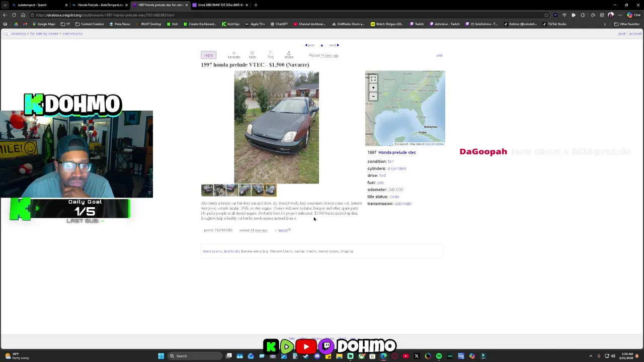Click the 'fwd' drive link
This screenshot has width=644, height=362.
pyautogui.click(x=382, y=175)
